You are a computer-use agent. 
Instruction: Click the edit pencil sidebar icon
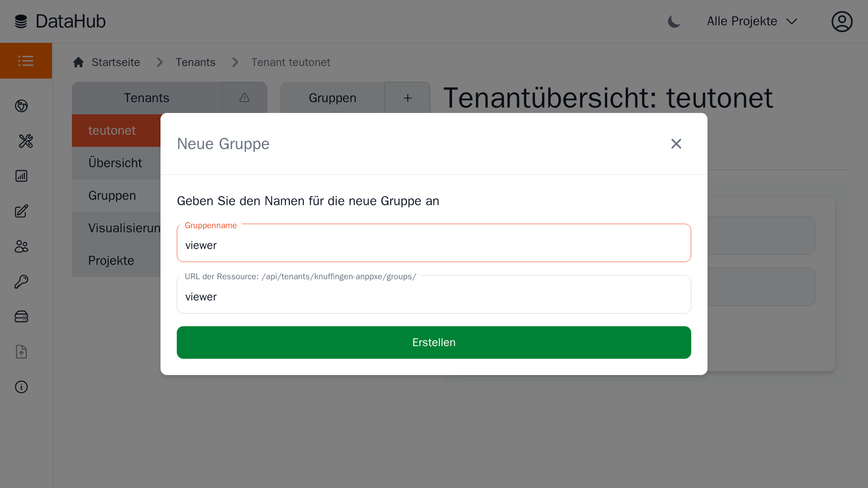point(21,211)
